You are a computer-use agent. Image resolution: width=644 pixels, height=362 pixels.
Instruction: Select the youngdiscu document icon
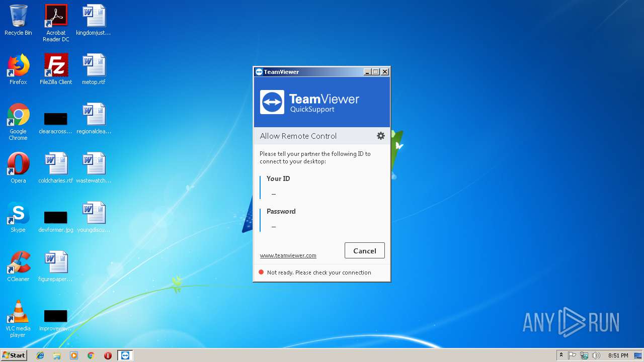point(94,217)
